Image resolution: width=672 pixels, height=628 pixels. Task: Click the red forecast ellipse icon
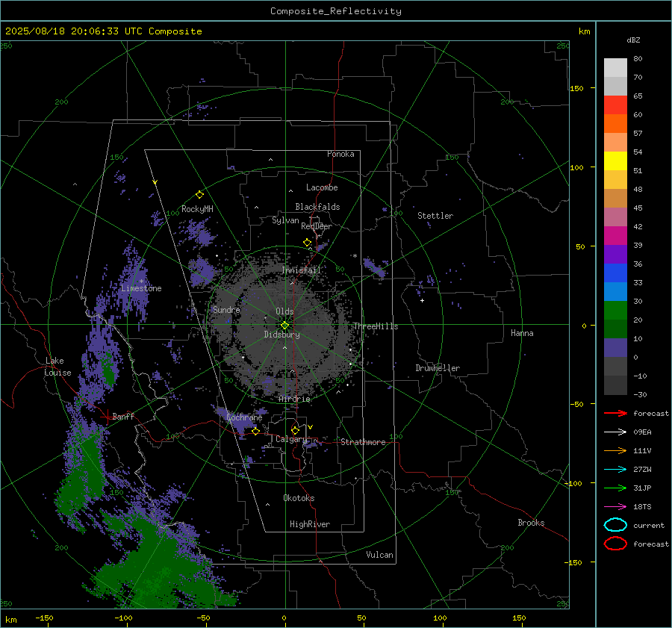[615, 544]
